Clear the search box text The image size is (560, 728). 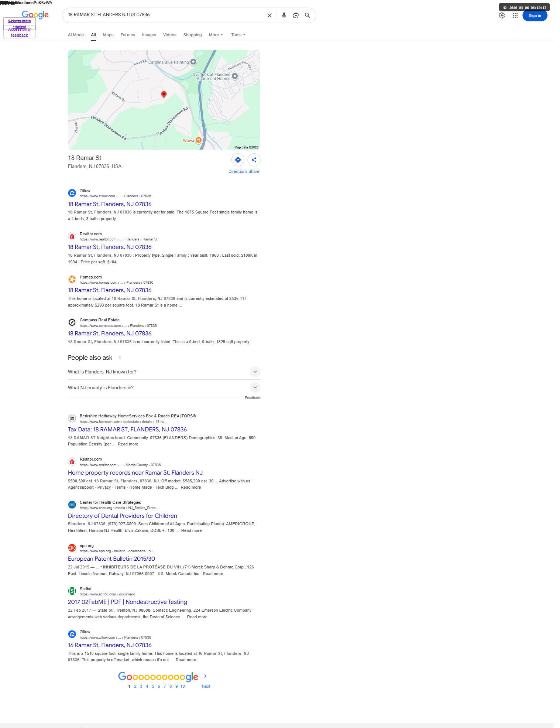269,16
